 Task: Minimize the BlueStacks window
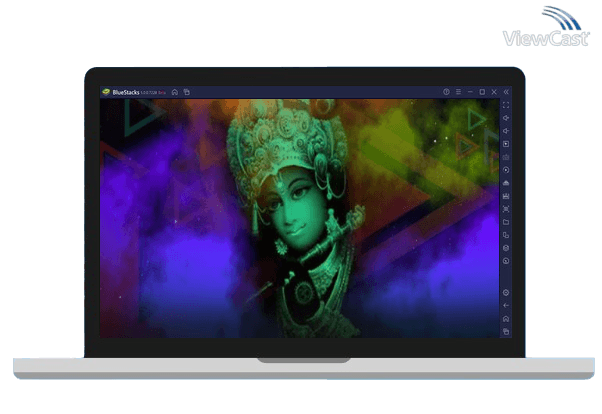(x=470, y=92)
